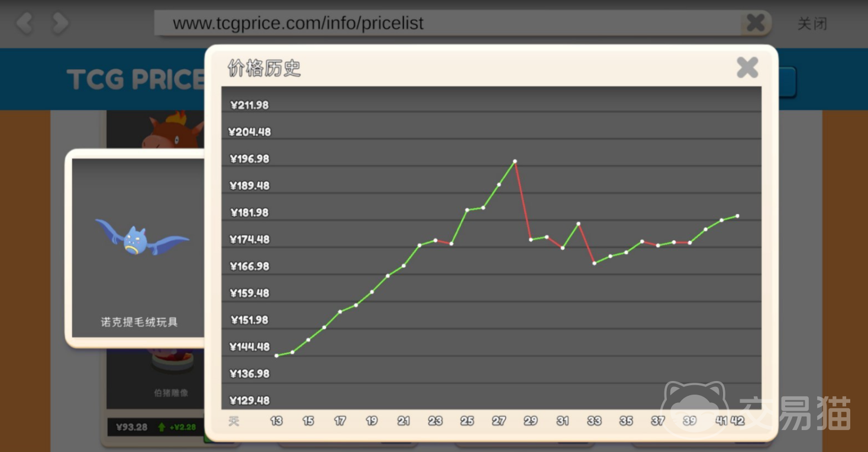Click the ¥144.48 price axis label
Image resolution: width=868 pixels, height=452 pixels.
[x=249, y=347]
